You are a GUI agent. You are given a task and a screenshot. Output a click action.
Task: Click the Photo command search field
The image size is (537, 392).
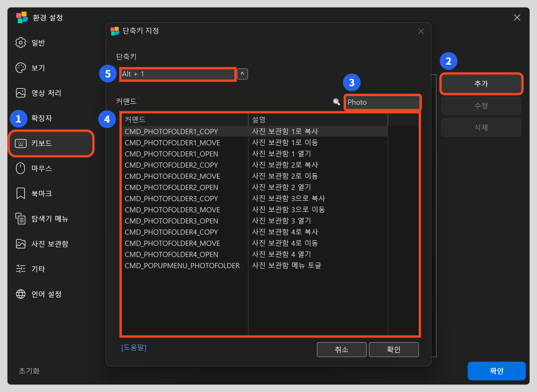tap(382, 102)
